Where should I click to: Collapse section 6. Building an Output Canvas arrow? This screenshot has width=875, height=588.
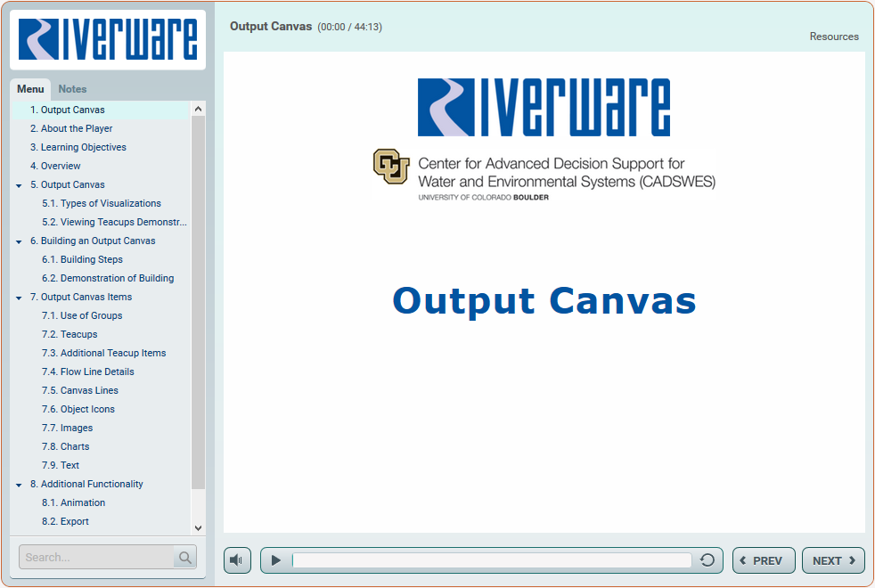(19, 241)
